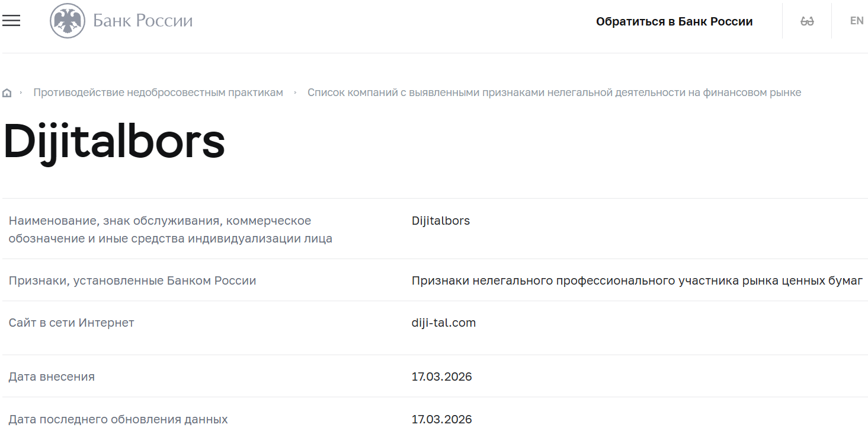The width and height of the screenshot is (868, 437).
Task: Click the Банк России logo text in the header
Action: click(x=142, y=20)
